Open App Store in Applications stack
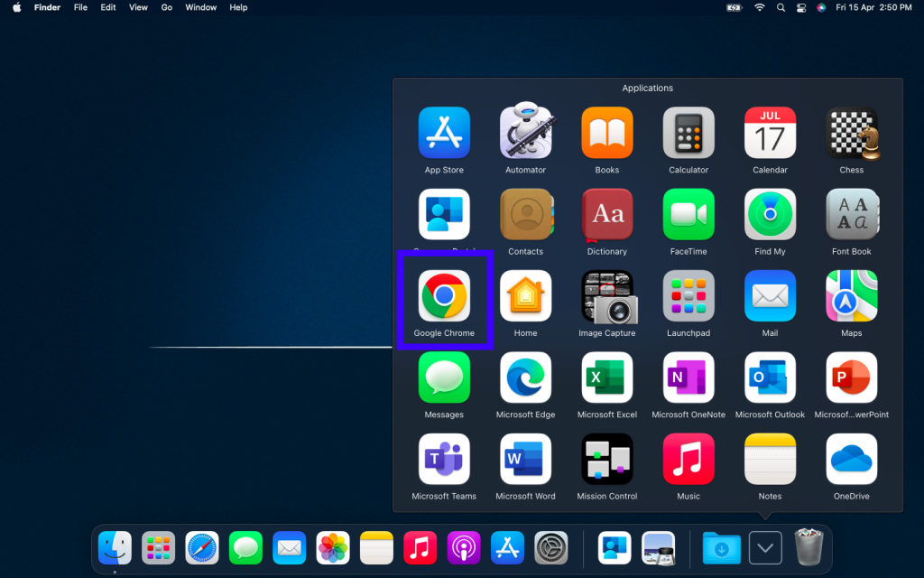This screenshot has width=924, height=578. tap(444, 133)
